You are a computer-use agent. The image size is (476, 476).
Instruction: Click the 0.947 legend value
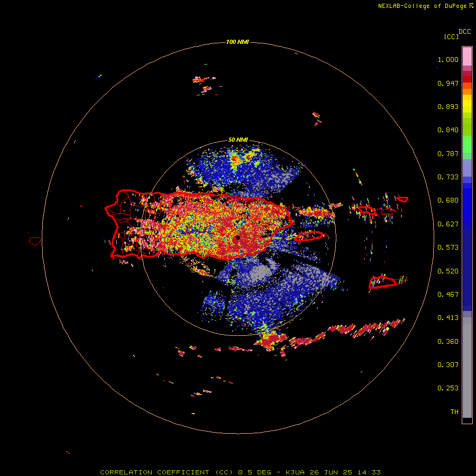[x=448, y=83]
